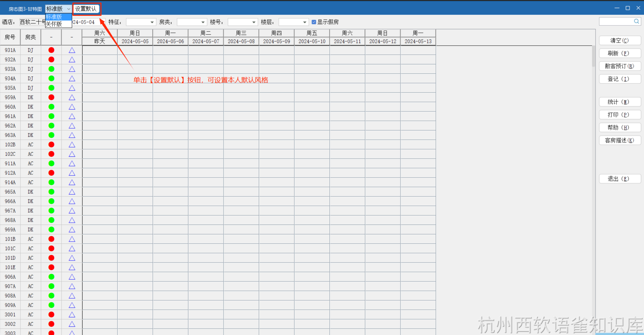Viewport: 644px width, 335px height.
Task: Click the green status dot for room 933A
Action: click(51, 69)
